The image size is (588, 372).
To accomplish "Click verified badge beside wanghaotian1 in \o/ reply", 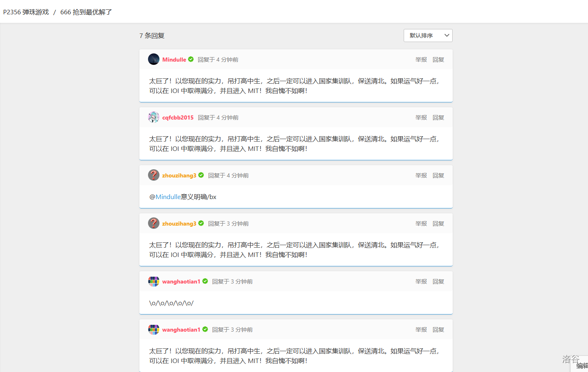I will pyautogui.click(x=205, y=281).
